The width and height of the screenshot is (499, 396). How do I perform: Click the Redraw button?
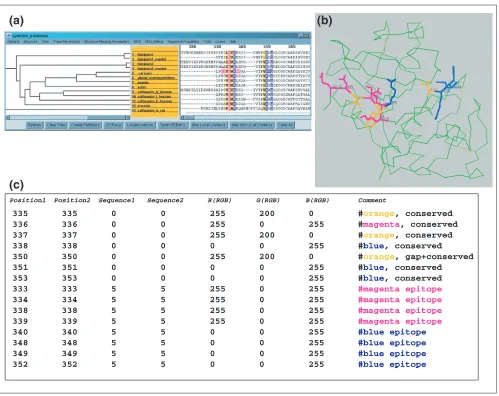click(x=35, y=125)
